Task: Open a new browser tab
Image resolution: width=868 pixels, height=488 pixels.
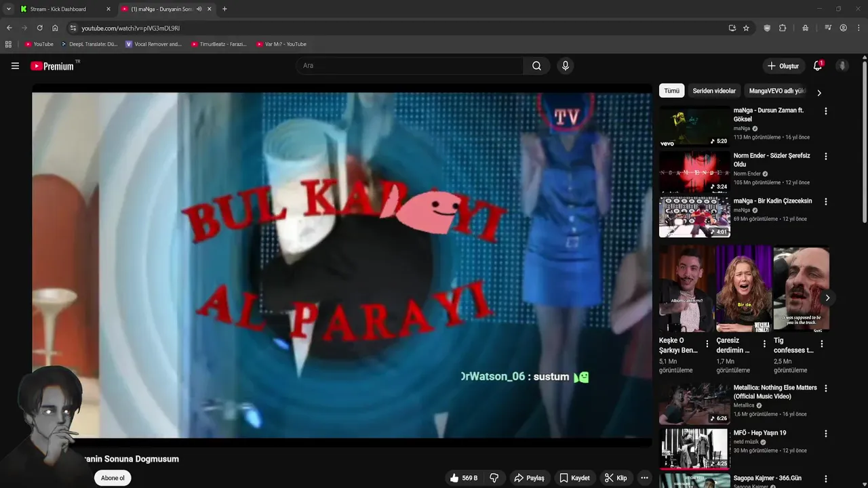Action: (224, 9)
